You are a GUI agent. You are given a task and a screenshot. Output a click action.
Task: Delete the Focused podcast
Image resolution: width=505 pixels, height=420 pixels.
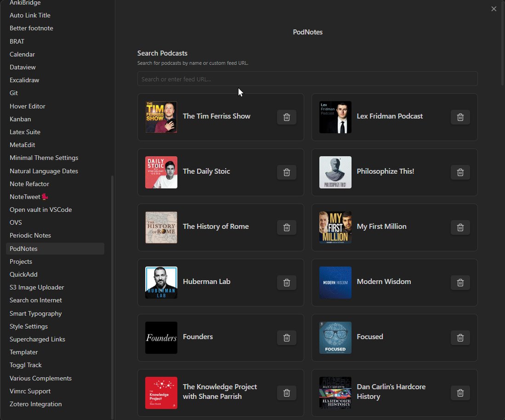coord(460,338)
